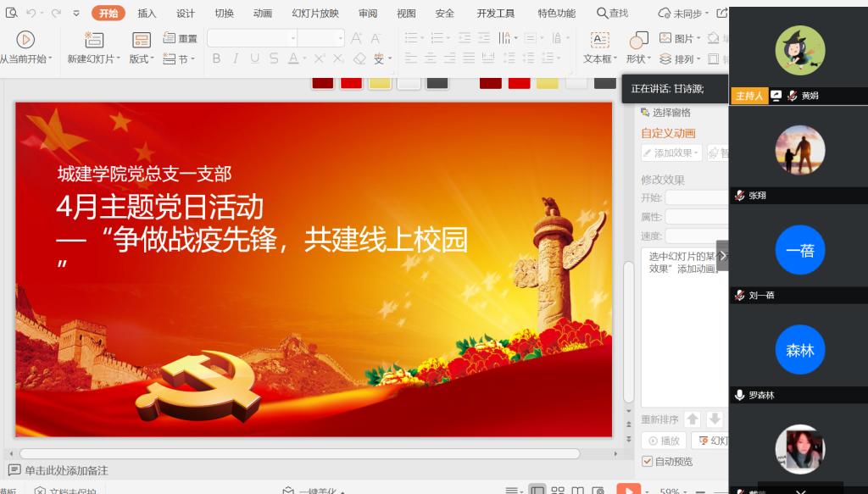
Task: Open the 设计 ribbon tab
Action: click(x=186, y=14)
